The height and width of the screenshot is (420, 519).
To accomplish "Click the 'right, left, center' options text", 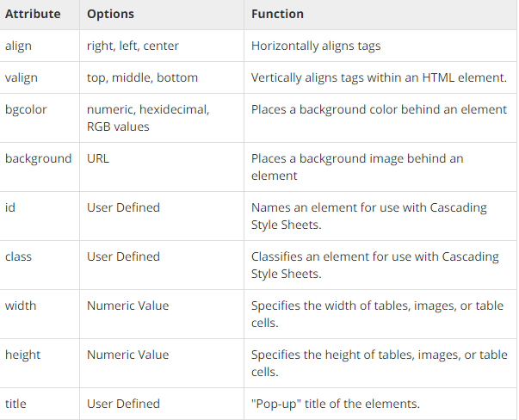I will point(133,46).
